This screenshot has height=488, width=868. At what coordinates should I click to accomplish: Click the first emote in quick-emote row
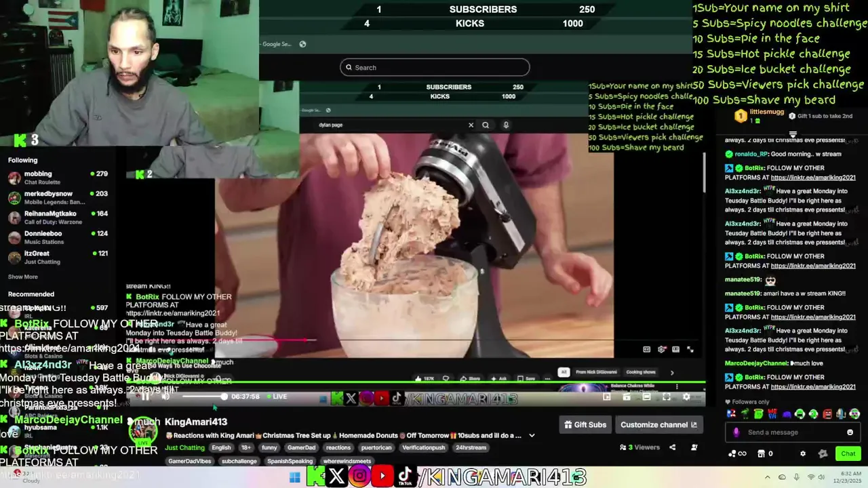coord(731,413)
